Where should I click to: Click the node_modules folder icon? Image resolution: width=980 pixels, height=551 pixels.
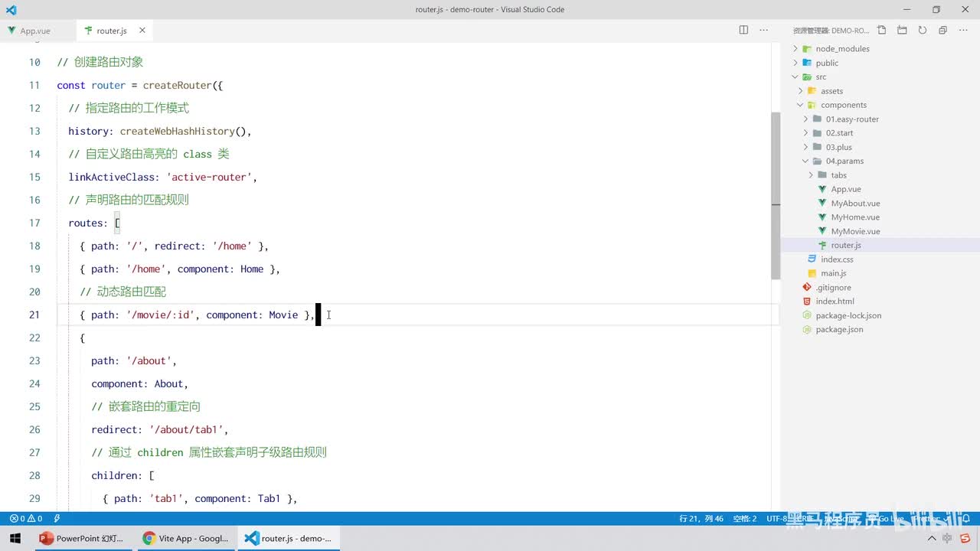(x=807, y=49)
